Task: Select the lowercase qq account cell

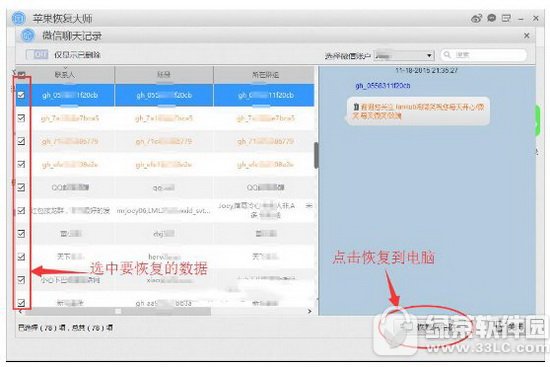Action: pyautogui.click(x=164, y=188)
